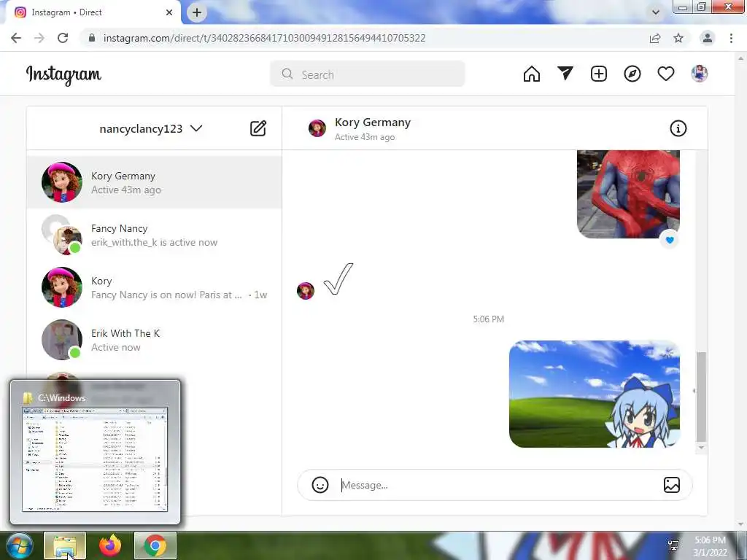The width and height of the screenshot is (747, 560).
Task: Open the Cirno Windows XP image message
Action: click(x=594, y=394)
